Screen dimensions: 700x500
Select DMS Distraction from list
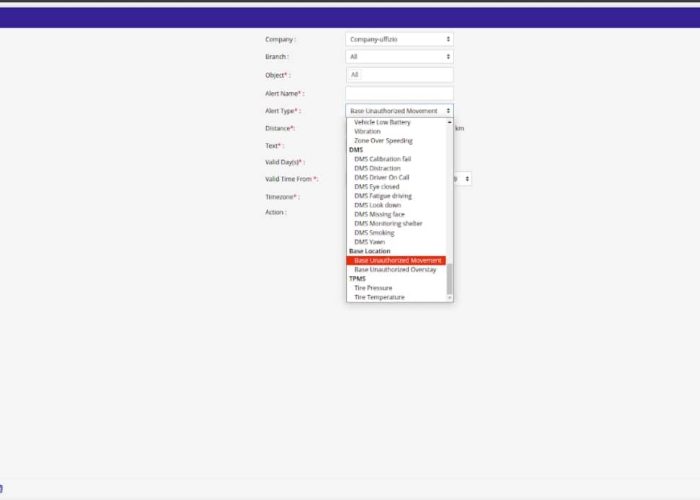(377, 168)
